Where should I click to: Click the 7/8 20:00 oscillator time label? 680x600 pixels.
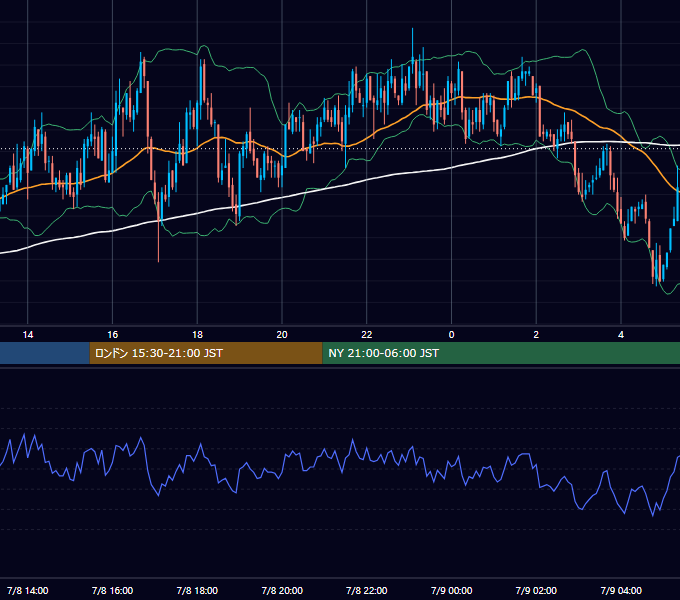point(282,590)
